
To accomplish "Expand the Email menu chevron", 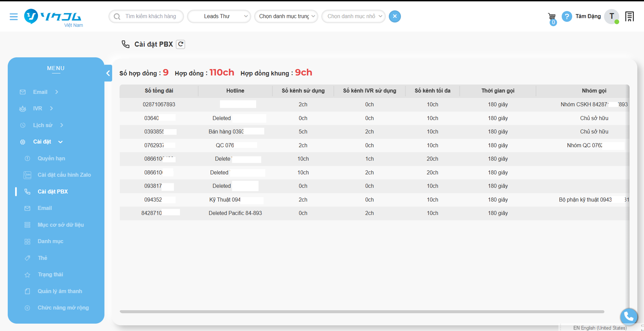I will [x=57, y=92].
